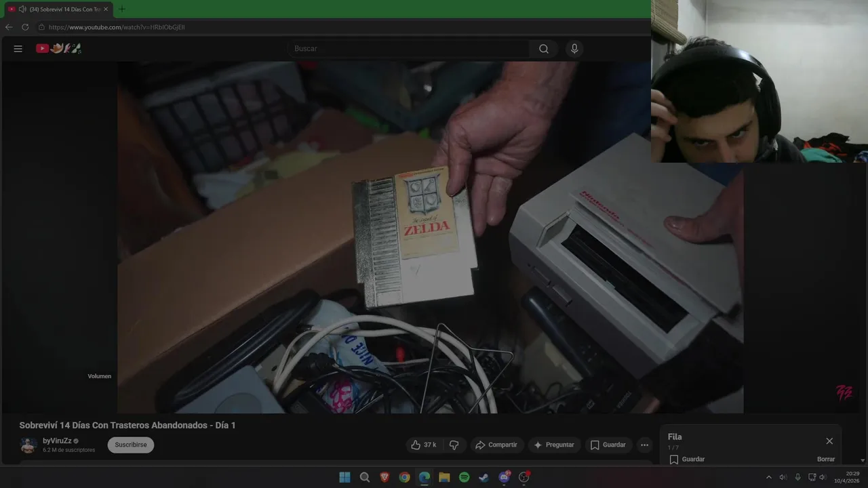Open Windows taskbar search

coord(365,477)
